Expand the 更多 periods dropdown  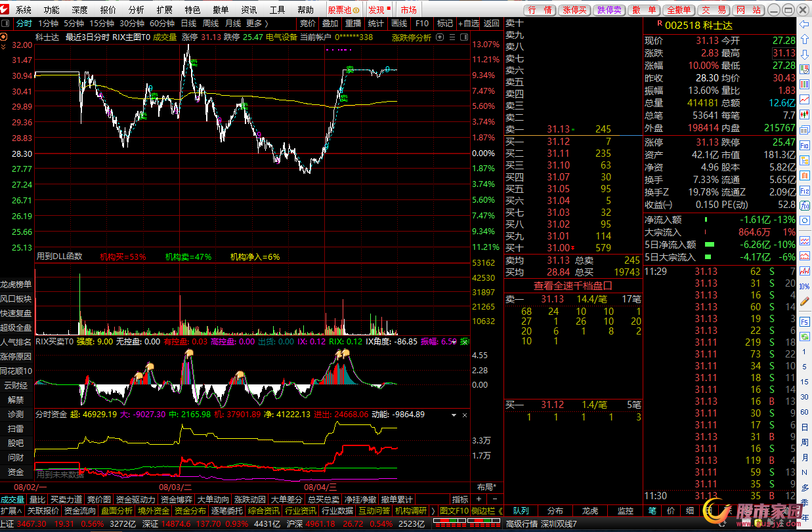(257, 23)
